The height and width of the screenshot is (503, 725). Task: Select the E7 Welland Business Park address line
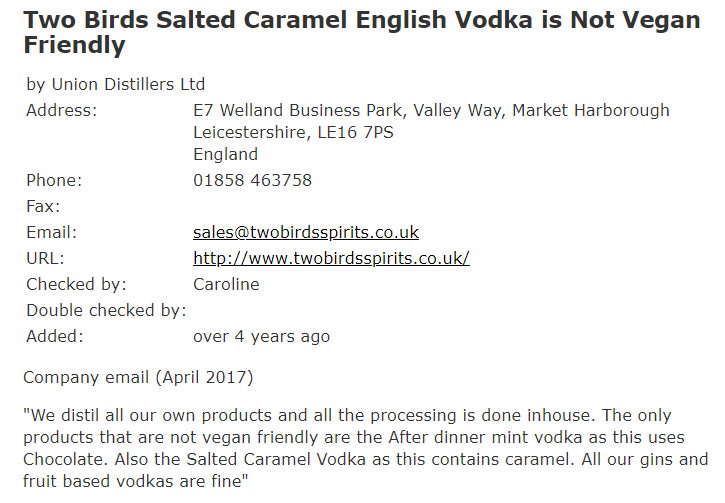tap(431, 110)
